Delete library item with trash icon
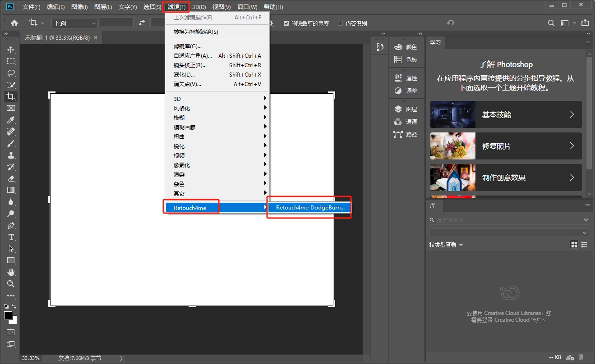Screen dimensions: 595x364 (x=581, y=357)
